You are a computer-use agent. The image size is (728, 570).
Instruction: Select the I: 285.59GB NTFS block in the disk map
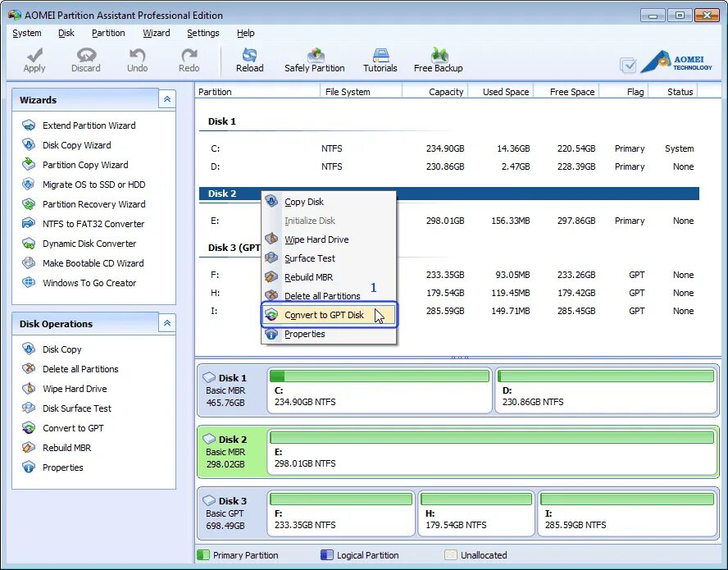627,513
